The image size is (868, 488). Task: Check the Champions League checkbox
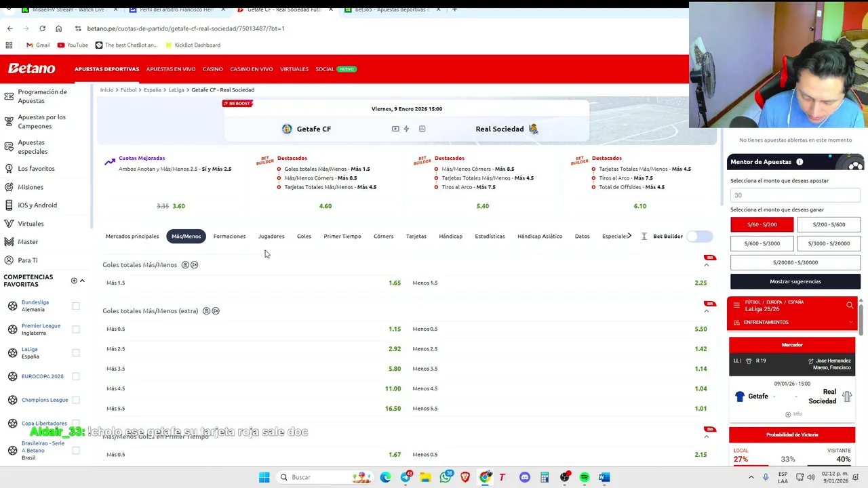tap(76, 400)
